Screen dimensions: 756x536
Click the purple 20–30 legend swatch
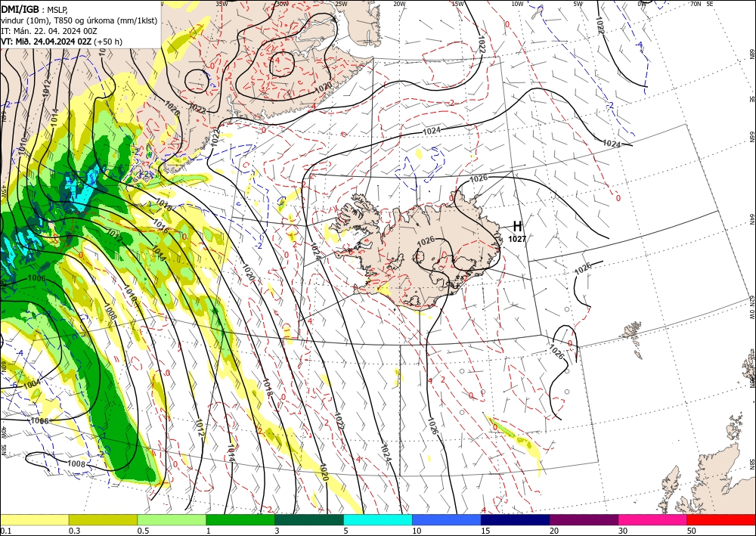[x=584, y=519]
